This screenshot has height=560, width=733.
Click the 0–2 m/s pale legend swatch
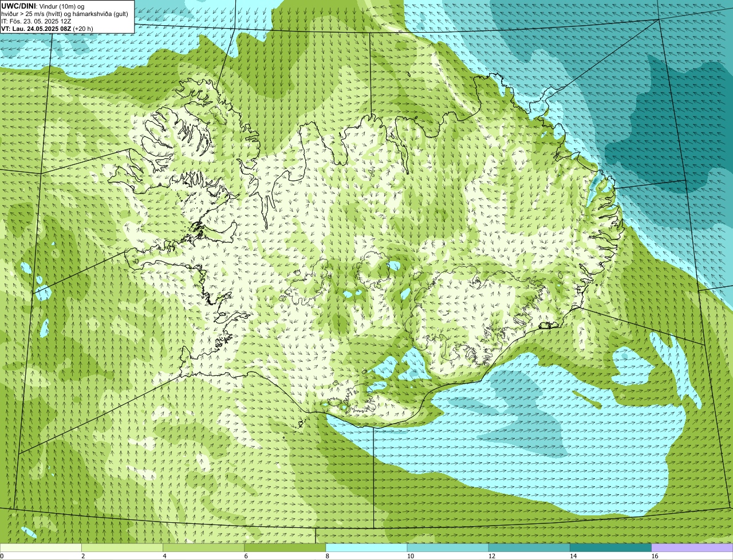coord(41,547)
